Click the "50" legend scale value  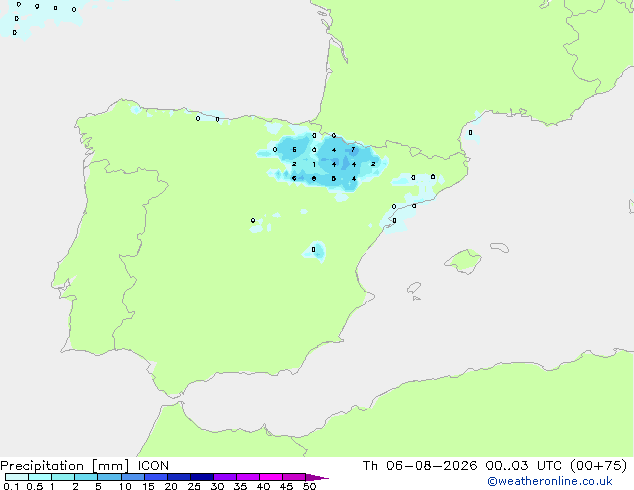(x=309, y=486)
